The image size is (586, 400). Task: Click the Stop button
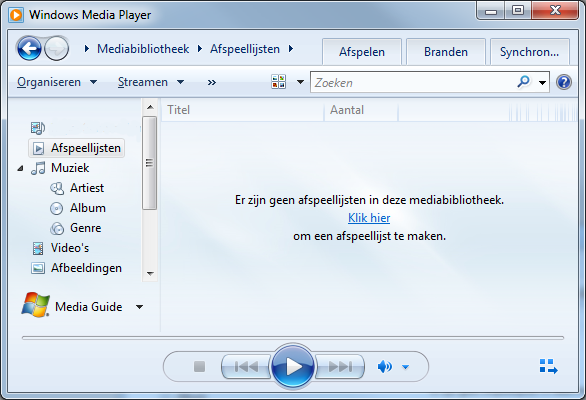click(200, 366)
